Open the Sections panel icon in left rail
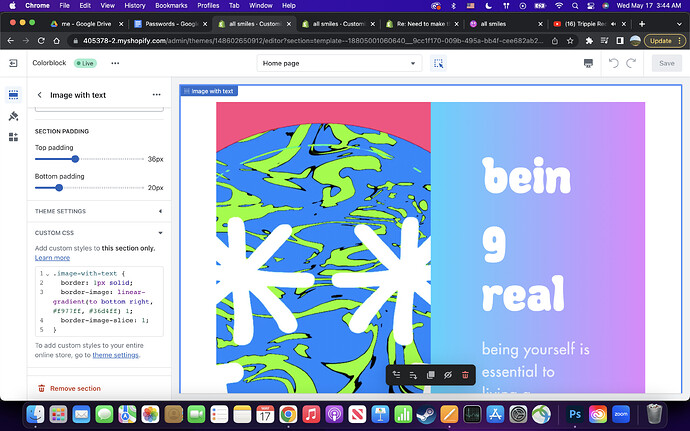Viewport: 690px width, 431px height. [14, 95]
